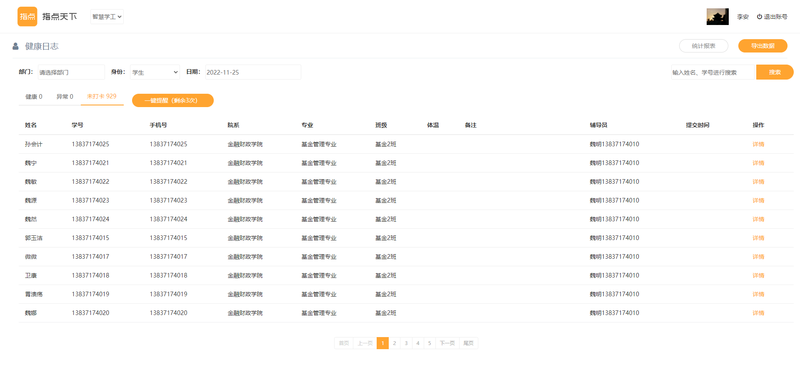800x390 pixels.
Task: Open the 智慧学工 module dropdown
Action: 107,16
